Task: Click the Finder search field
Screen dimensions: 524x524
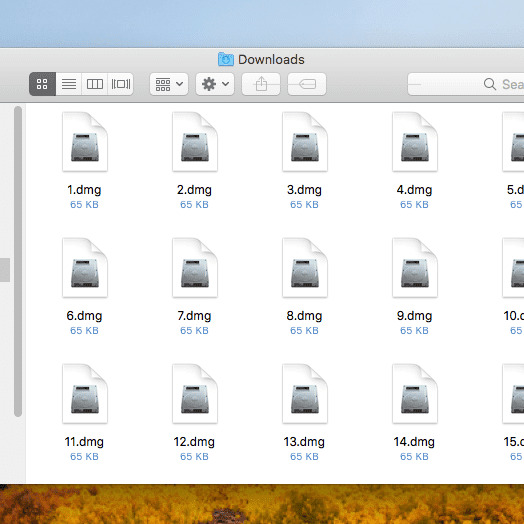Action: tap(466, 84)
